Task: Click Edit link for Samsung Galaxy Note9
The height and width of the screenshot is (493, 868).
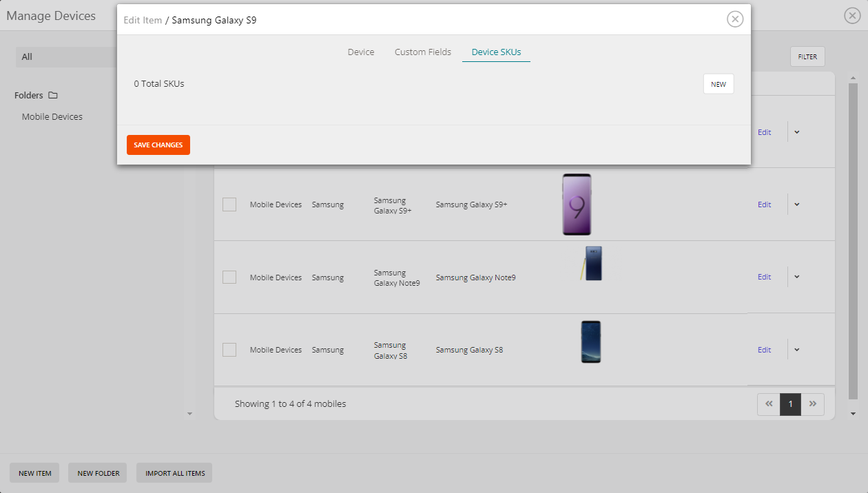Action: (x=764, y=277)
